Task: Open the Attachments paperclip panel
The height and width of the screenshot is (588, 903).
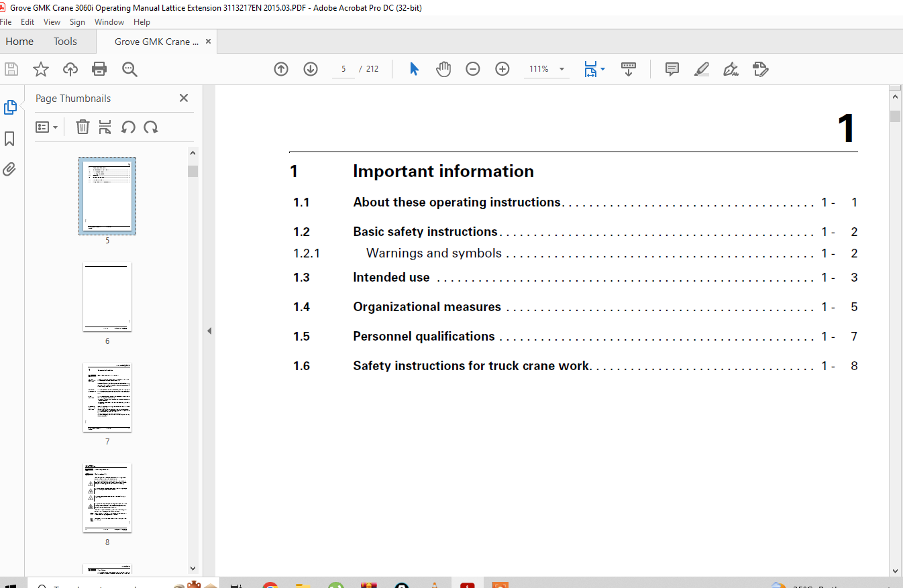Action: click(x=9, y=169)
